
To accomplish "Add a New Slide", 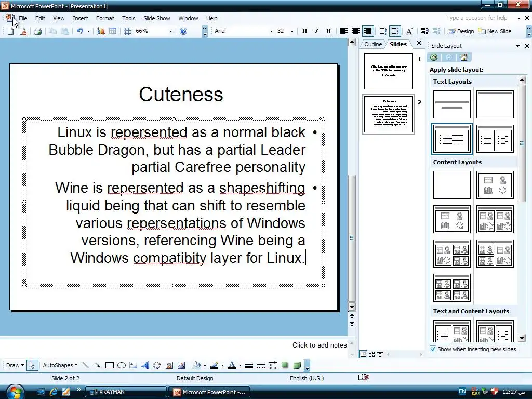I will click(495, 31).
